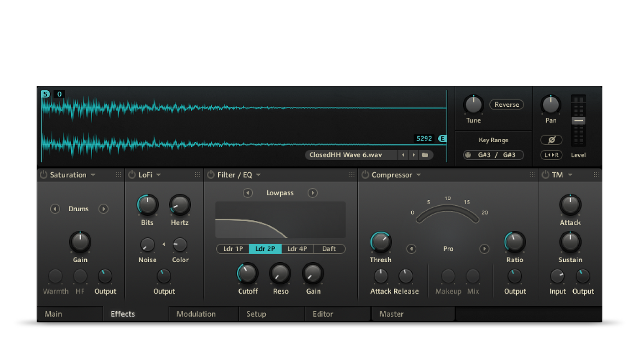Click the LoFi Bits knob
The width and height of the screenshot is (639, 364).
tap(147, 205)
